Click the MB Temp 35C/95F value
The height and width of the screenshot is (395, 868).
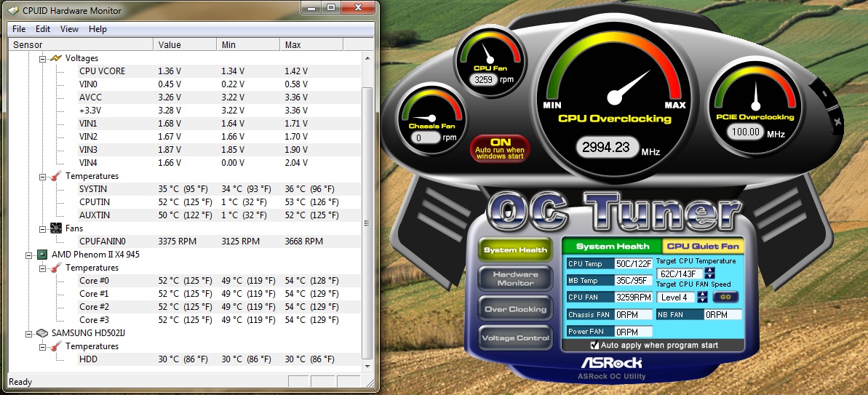pos(634,281)
